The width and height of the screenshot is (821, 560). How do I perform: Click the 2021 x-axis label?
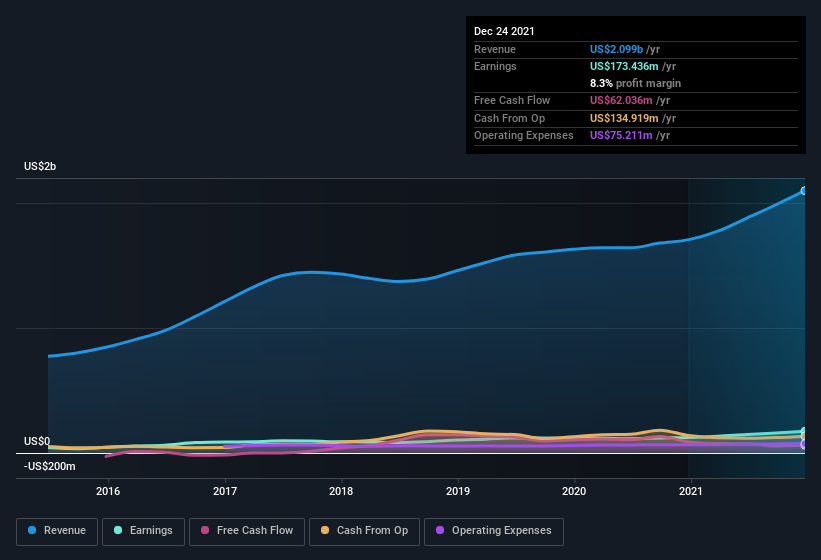click(691, 491)
